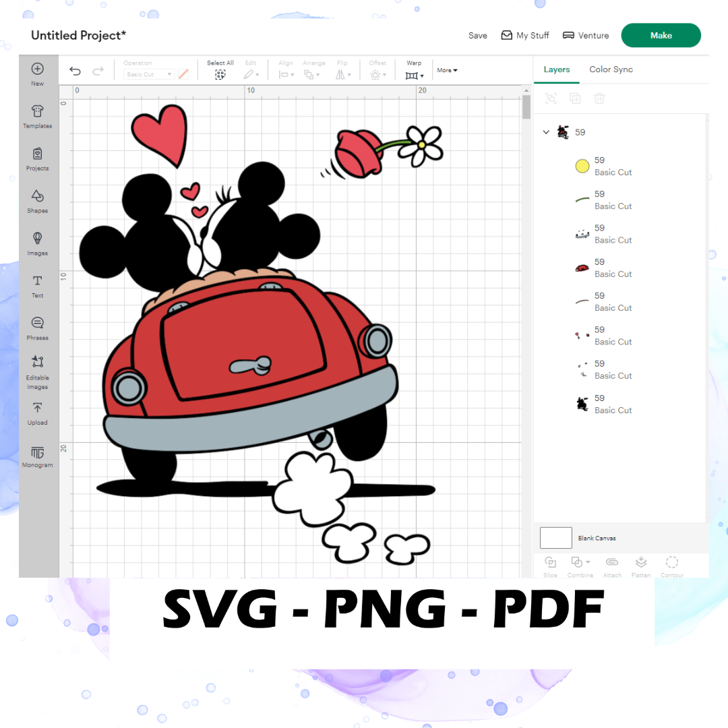
Task: Select the red car layer thumbnail
Action: [x=582, y=268]
